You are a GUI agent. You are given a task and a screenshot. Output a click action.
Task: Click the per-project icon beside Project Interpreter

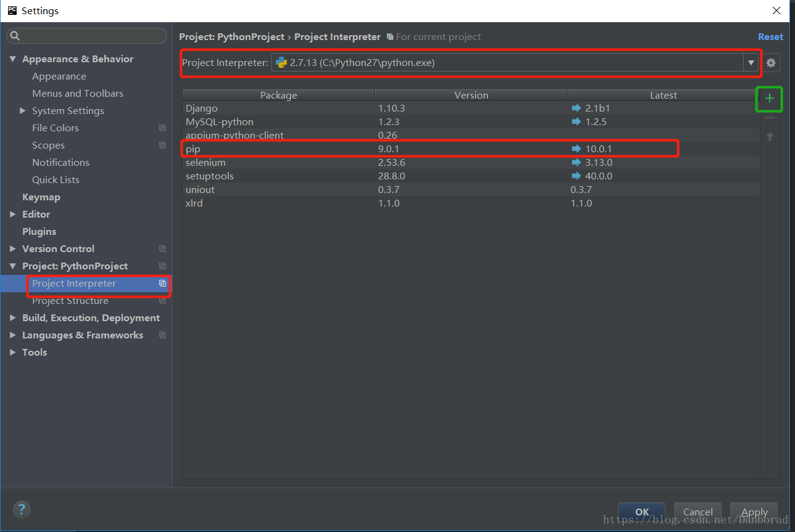click(162, 284)
